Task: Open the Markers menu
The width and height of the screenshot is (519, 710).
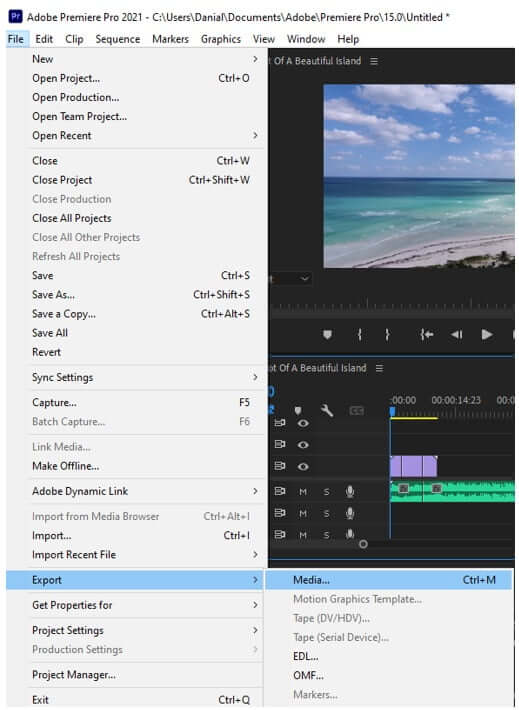Action: click(170, 39)
